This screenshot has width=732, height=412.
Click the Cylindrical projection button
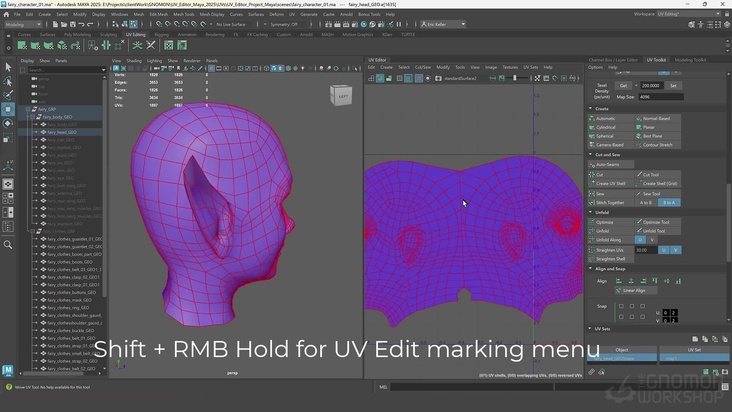click(x=610, y=127)
